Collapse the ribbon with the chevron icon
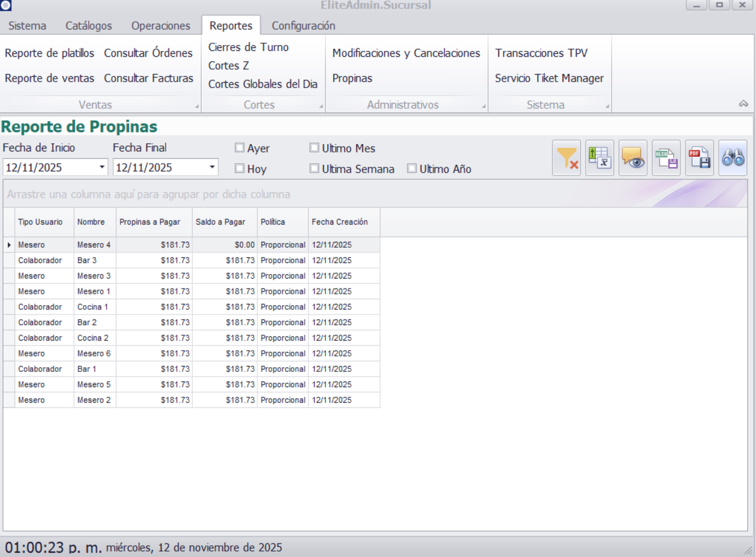 pos(744,104)
